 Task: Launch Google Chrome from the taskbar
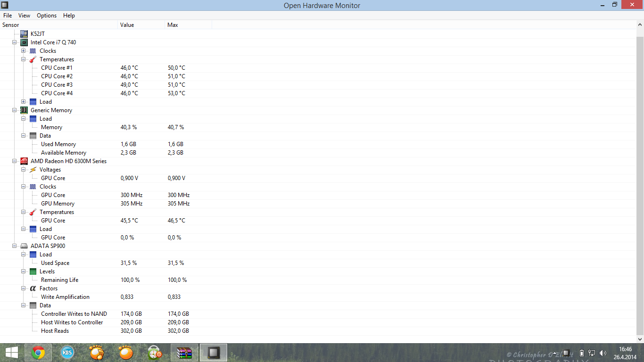click(38, 353)
